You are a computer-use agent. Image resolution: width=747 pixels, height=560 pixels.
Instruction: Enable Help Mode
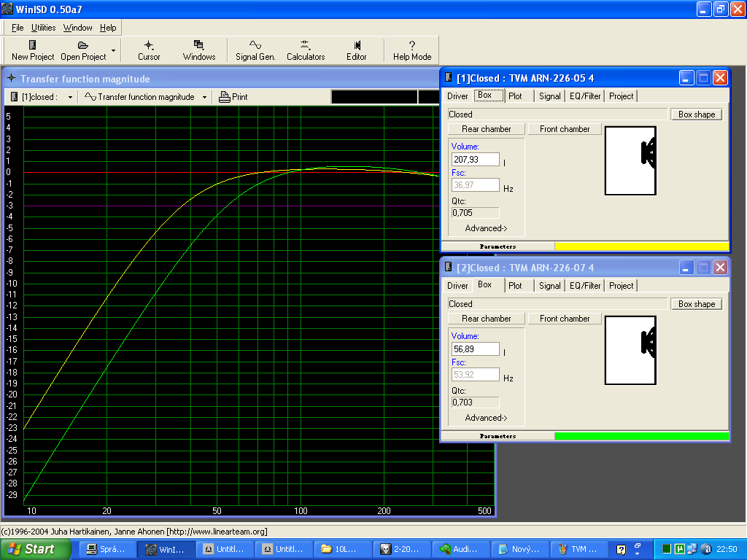click(412, 50)
